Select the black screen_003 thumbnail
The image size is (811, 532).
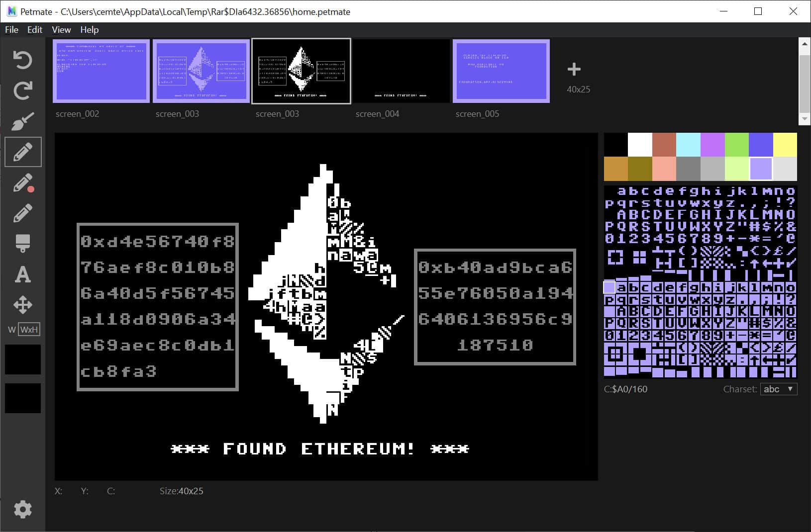point(302,71)
